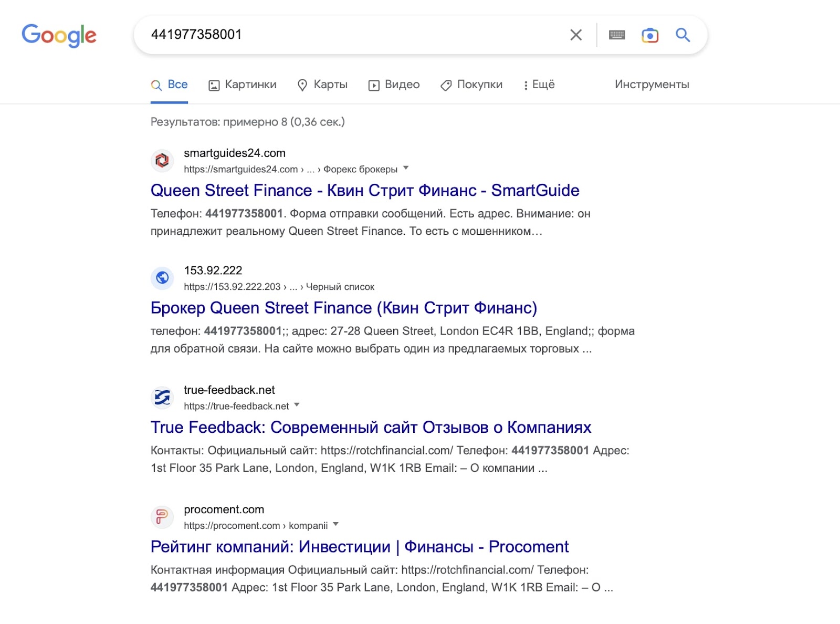Click the smartguides24.com favicon
840x624 pixels.
tap(162, 160)
